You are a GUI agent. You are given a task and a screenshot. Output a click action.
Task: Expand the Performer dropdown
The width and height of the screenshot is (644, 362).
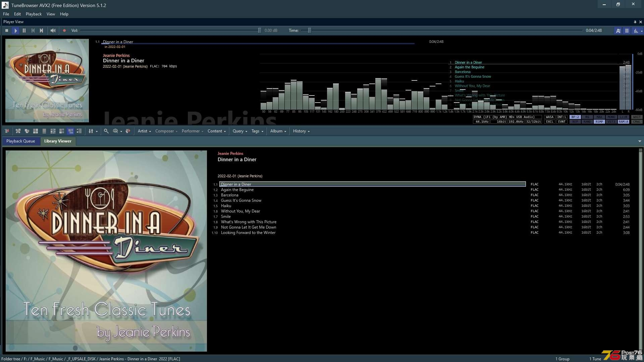pos(193,131)
